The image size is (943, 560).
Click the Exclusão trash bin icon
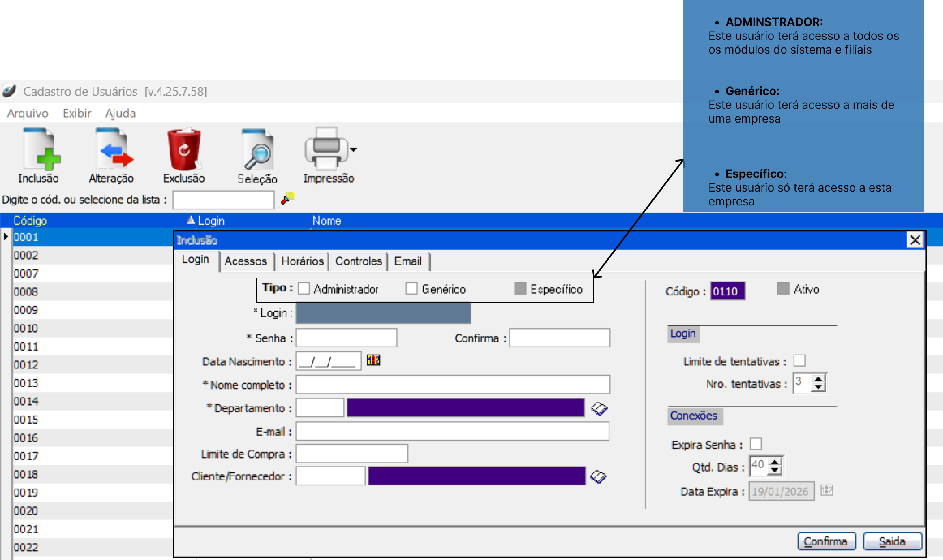coord(184,149)
